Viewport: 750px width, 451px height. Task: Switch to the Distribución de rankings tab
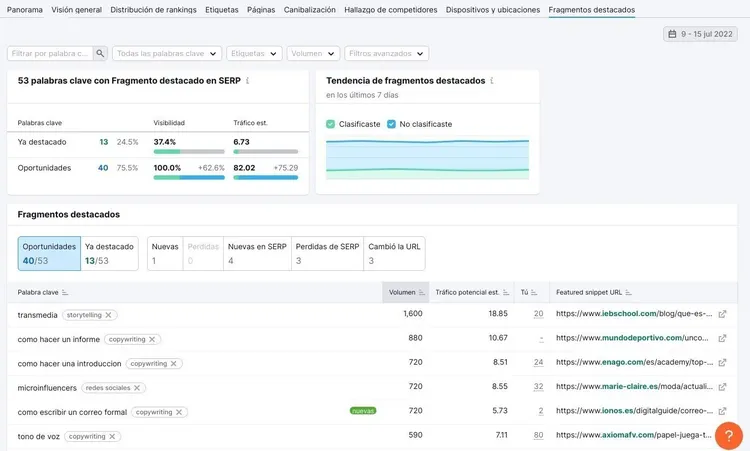[x=154, y=10]
